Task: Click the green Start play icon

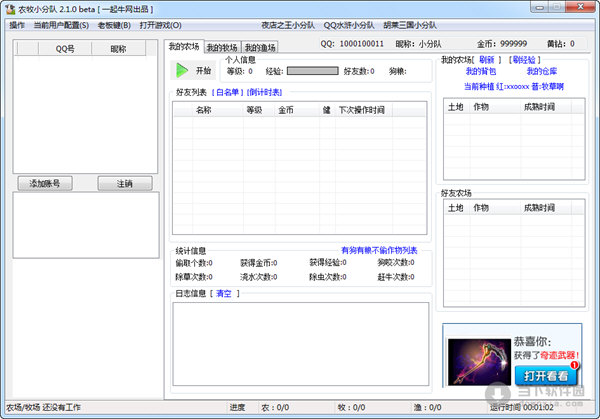Action: coord(182,70)
